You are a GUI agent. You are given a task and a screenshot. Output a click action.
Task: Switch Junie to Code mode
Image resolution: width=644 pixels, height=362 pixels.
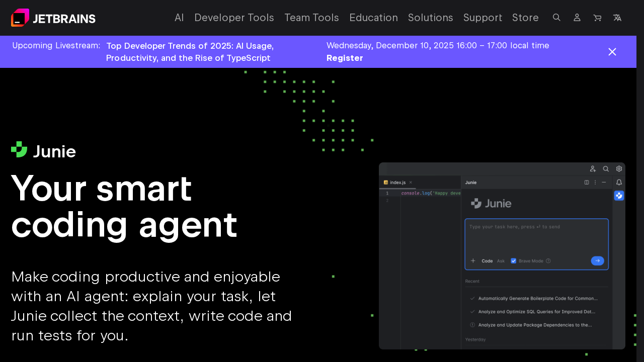[488, 260]
